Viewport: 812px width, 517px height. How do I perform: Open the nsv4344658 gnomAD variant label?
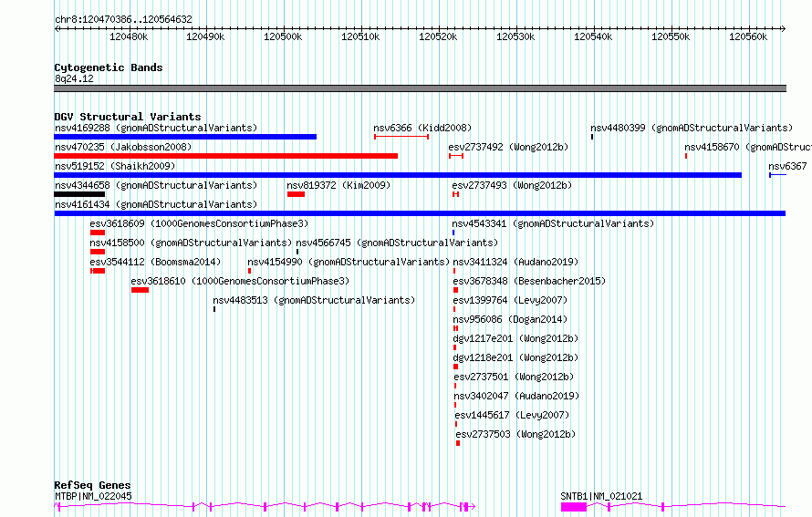pos(156,185)
